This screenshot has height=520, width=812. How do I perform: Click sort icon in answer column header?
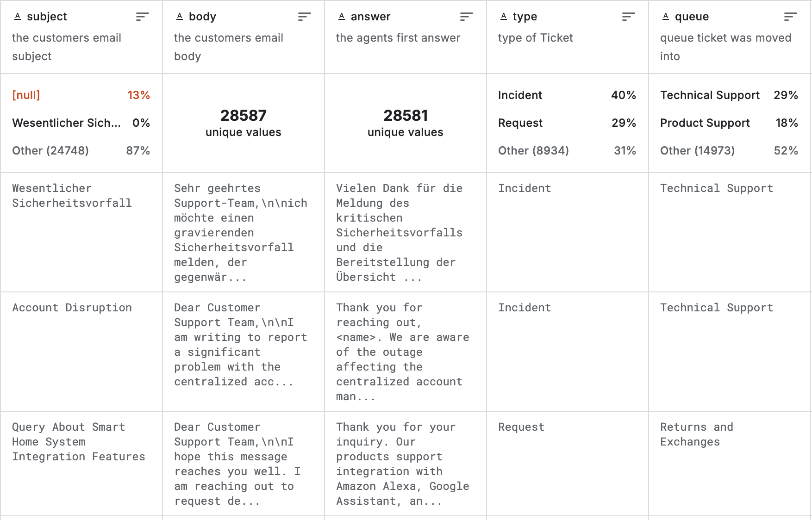point(466,17)
